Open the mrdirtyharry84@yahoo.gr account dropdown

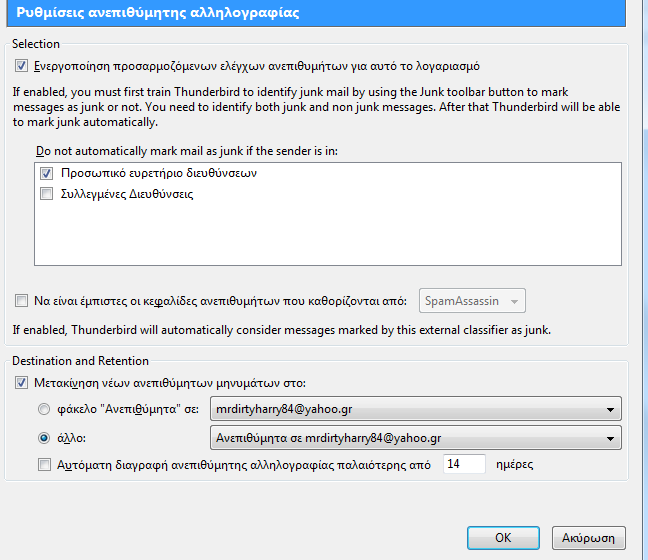pos(416,409)
